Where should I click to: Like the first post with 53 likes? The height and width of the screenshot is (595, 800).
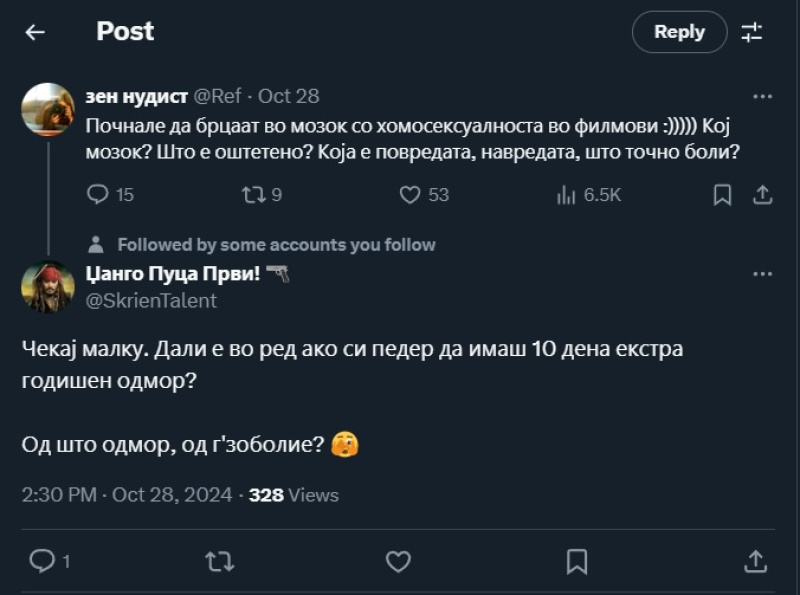(410, 195)
